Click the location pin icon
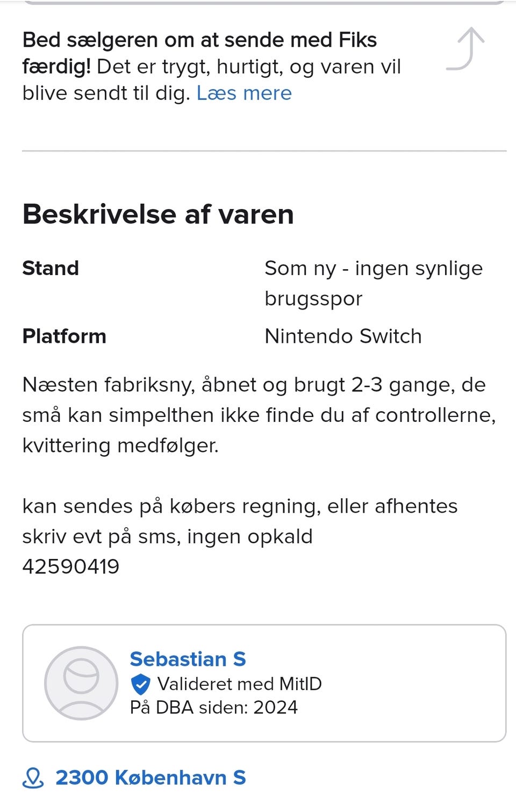The image size is (516, 812). (x=33, y=778)
